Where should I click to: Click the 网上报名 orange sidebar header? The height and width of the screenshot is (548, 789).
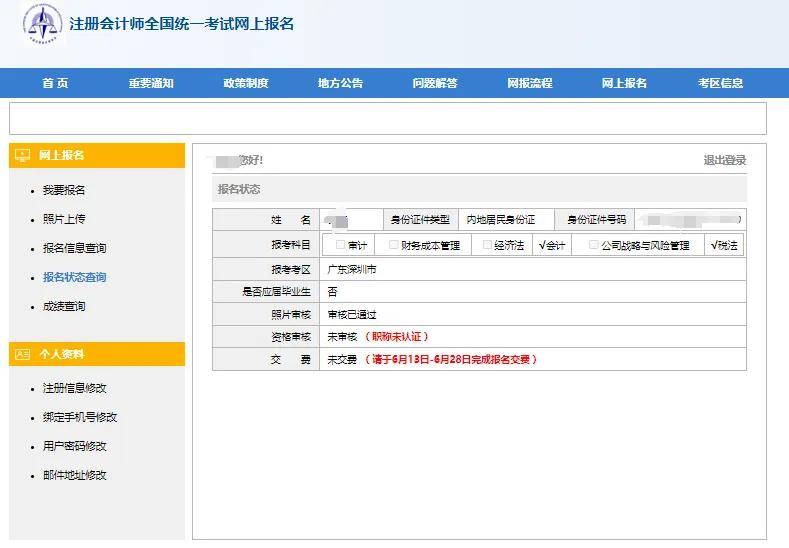[97, 155]
